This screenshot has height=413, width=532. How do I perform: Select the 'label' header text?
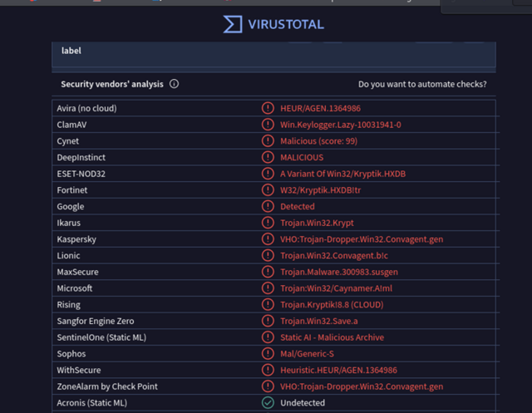pos(71,51)
